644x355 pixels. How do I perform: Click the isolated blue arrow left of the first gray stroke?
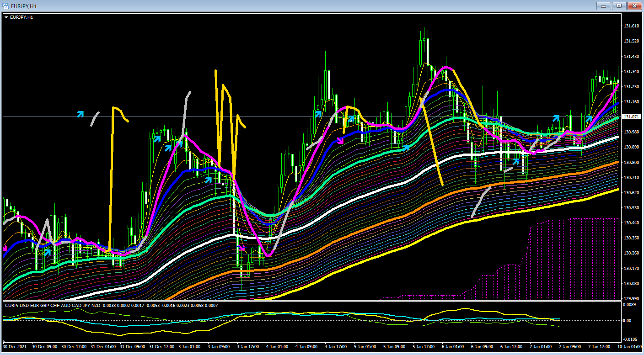pyautogui.click(x=80, y=114)
